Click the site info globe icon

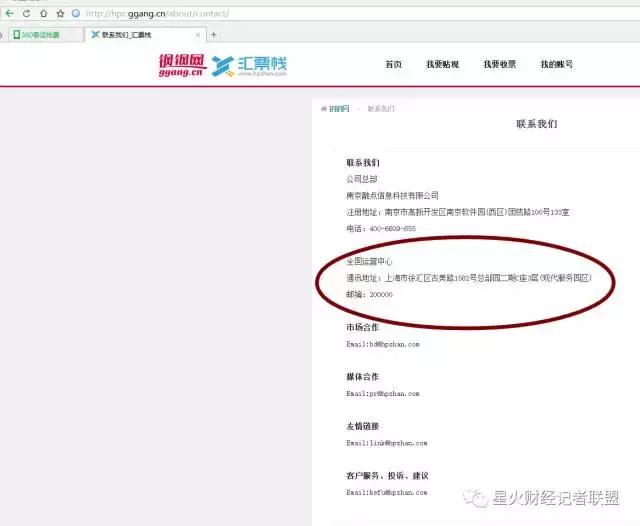[76, 13]
